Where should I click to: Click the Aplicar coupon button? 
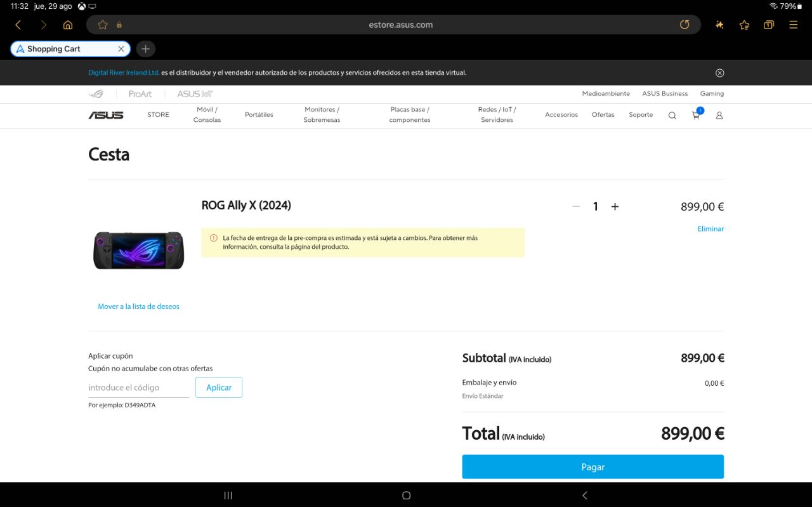[219, 388]
